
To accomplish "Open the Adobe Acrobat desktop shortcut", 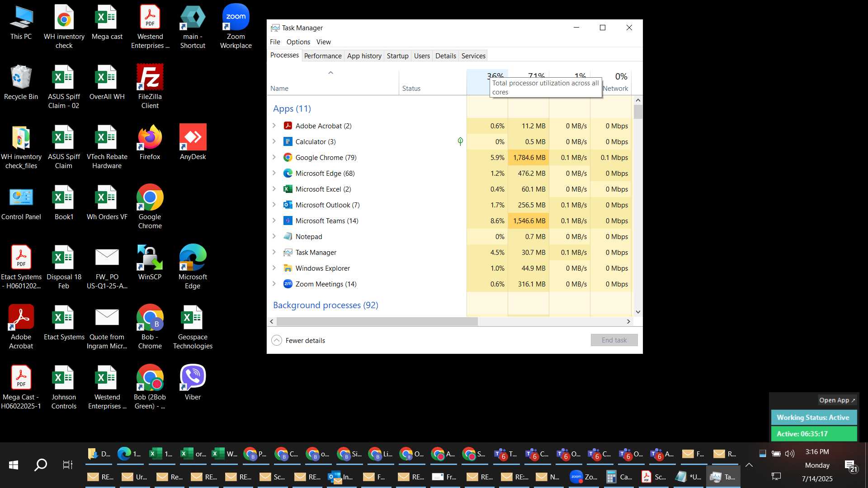I will coord(21,327).
